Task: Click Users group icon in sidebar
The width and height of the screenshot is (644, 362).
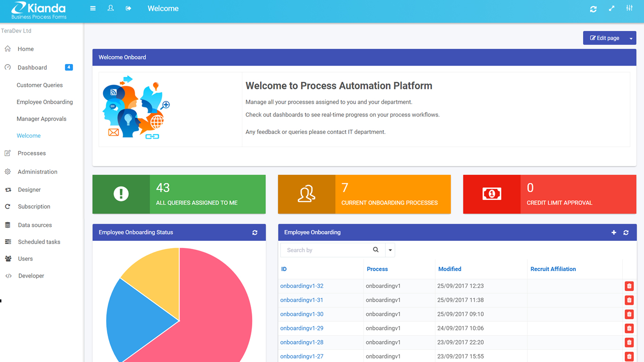Action: [8, 259]
